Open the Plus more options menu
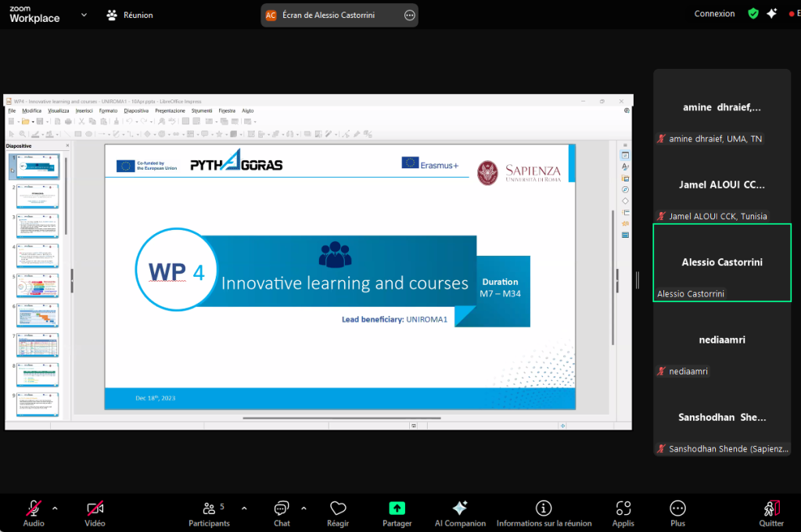 click(x=677, y=513)
